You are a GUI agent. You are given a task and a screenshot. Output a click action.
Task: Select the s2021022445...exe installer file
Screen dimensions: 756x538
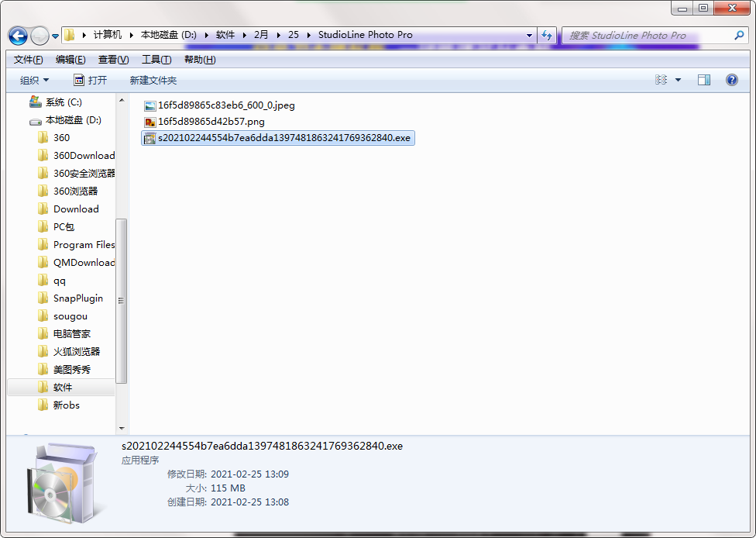(278, 138)
